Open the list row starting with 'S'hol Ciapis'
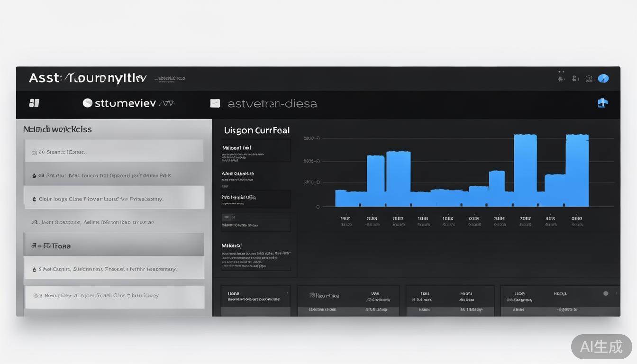637x364 pixels. [114, 269]
